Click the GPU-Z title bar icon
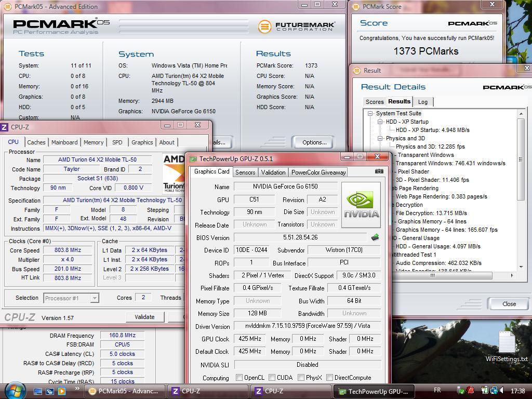The height and width of the screenshot is (399, 532). tap(193, 159)
